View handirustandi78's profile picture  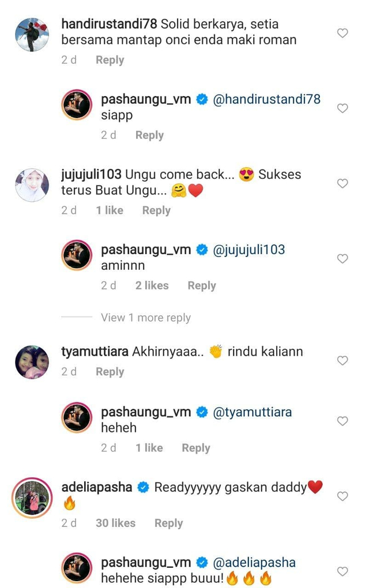point(32,35)
